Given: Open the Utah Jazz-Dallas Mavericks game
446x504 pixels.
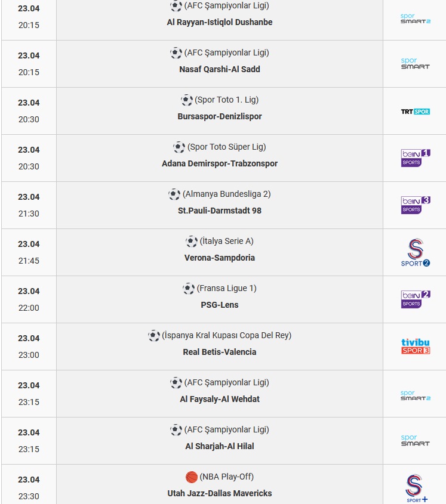Looking at the screenshot, I should click(x=220, y=493).
